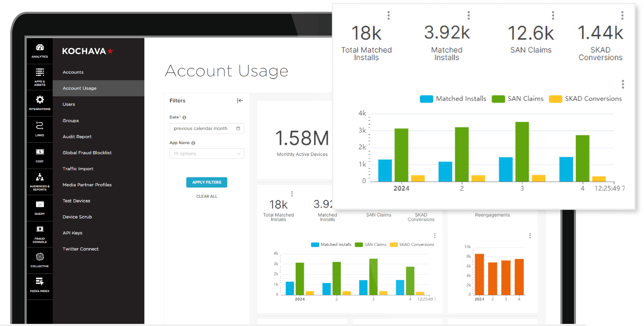Toggle Matched Installs series in the enlarged chart legend

[453, 99]
